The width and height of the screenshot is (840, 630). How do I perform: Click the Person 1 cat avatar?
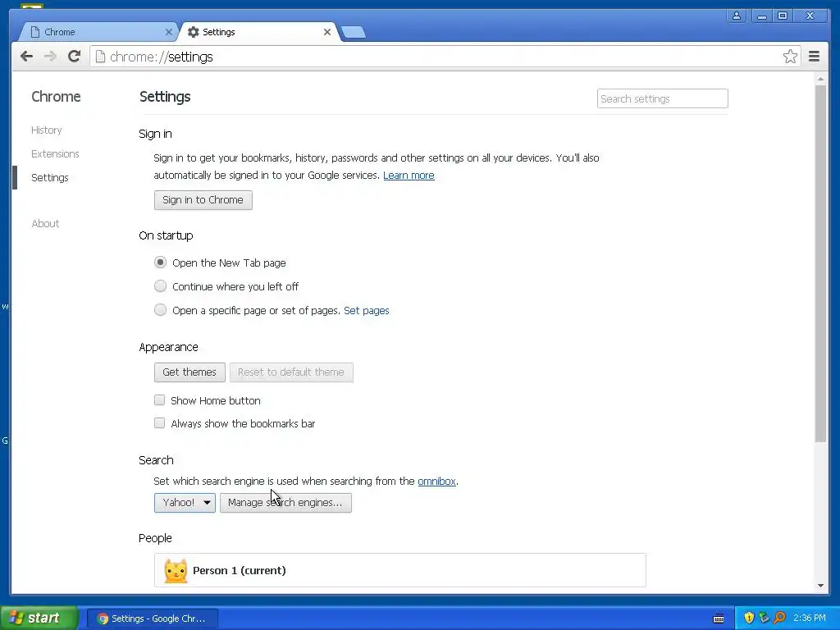coord(176,571)
